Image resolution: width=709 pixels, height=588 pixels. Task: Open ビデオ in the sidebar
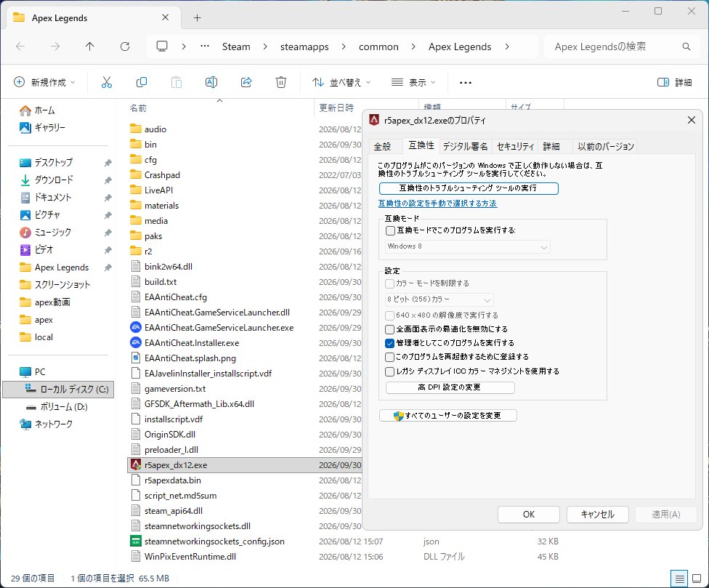click(x=36, y=250)
